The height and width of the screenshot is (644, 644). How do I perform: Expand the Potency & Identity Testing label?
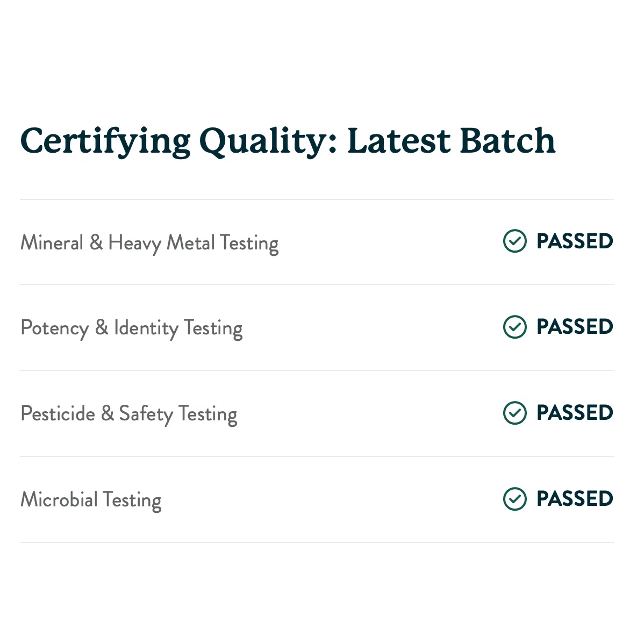point(131,328)
